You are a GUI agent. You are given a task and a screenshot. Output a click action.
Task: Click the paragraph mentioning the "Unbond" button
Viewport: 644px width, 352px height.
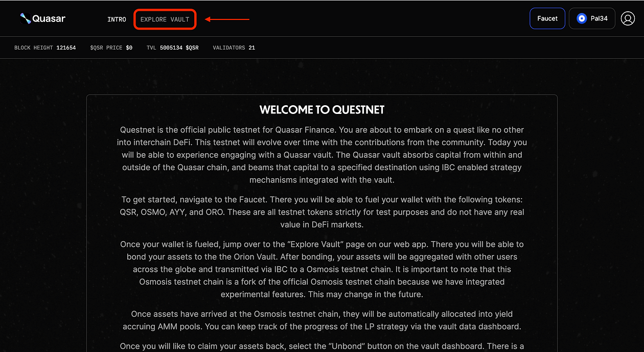(322, 346)
